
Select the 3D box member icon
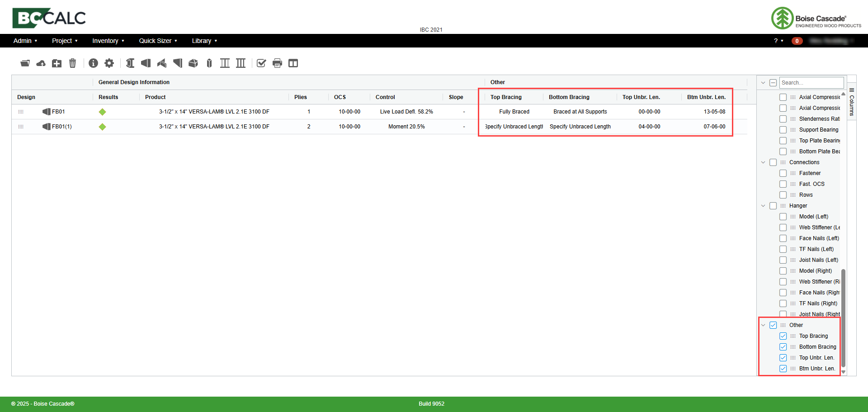point(193,63)
